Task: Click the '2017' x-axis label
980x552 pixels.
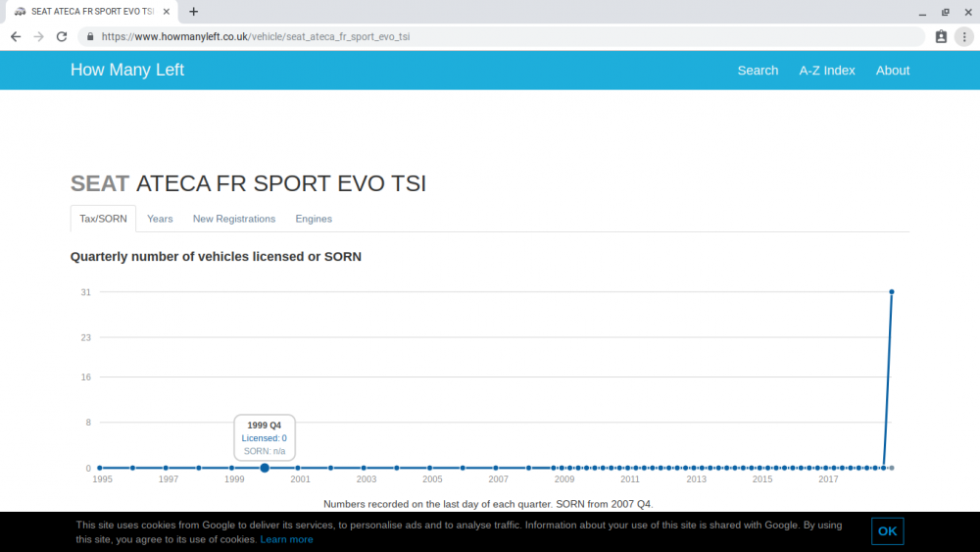Action: [828, 479]
